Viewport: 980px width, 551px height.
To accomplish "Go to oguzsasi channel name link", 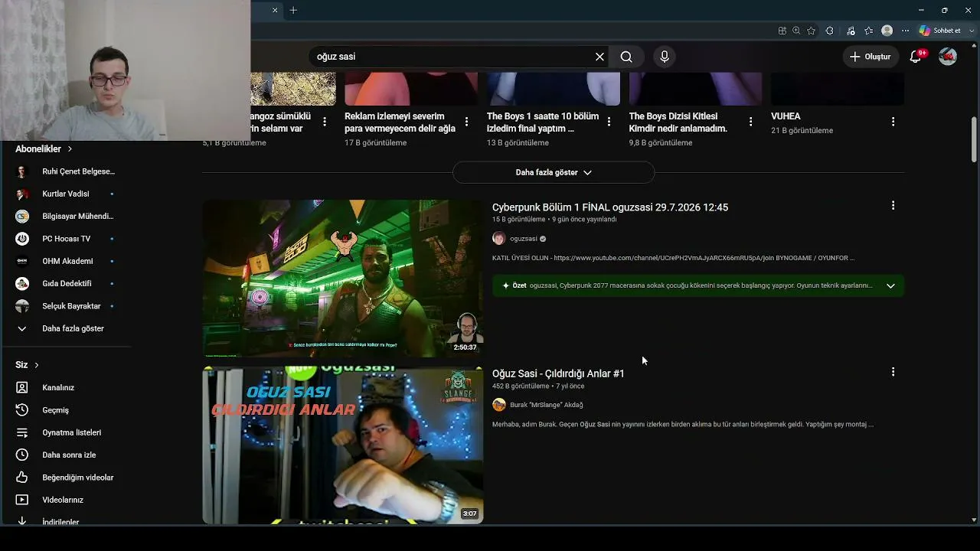I will click(x=524, y=239).
